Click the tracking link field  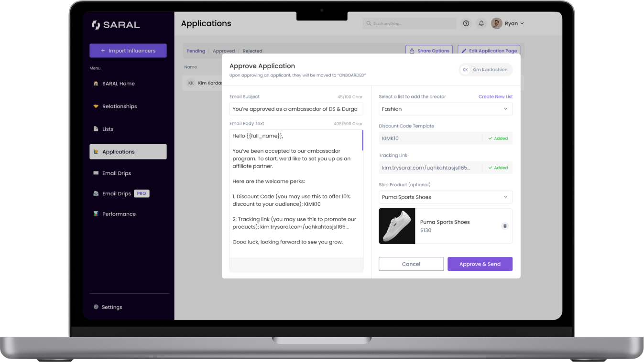[x=430, y=168]
